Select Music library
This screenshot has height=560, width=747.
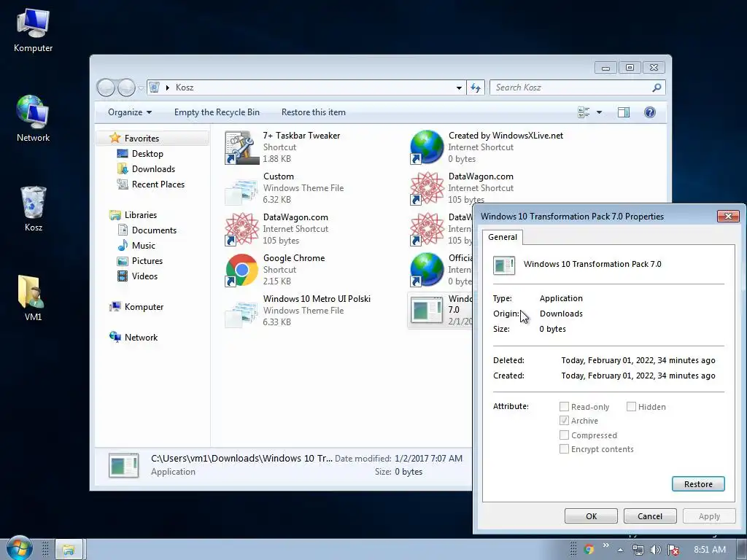pyautogui.click(x=143, y=245)
